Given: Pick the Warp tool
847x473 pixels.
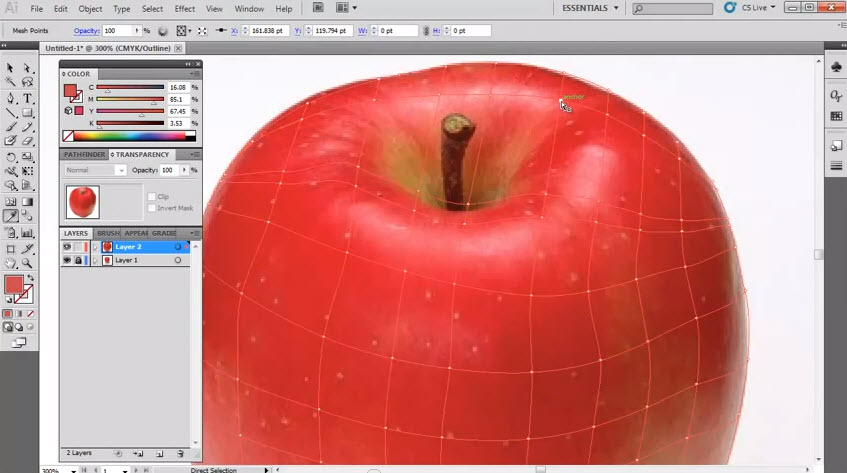Looking at the screenshot, I should tap(10, 171).
